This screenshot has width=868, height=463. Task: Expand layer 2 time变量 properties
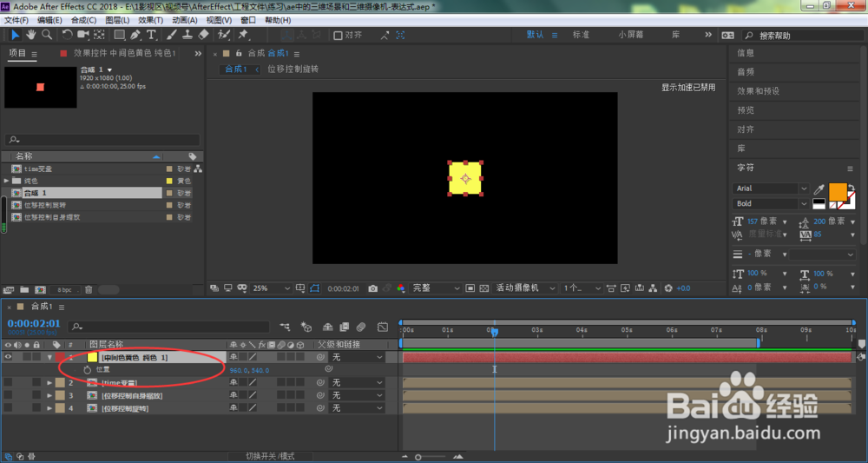(49, 383)
